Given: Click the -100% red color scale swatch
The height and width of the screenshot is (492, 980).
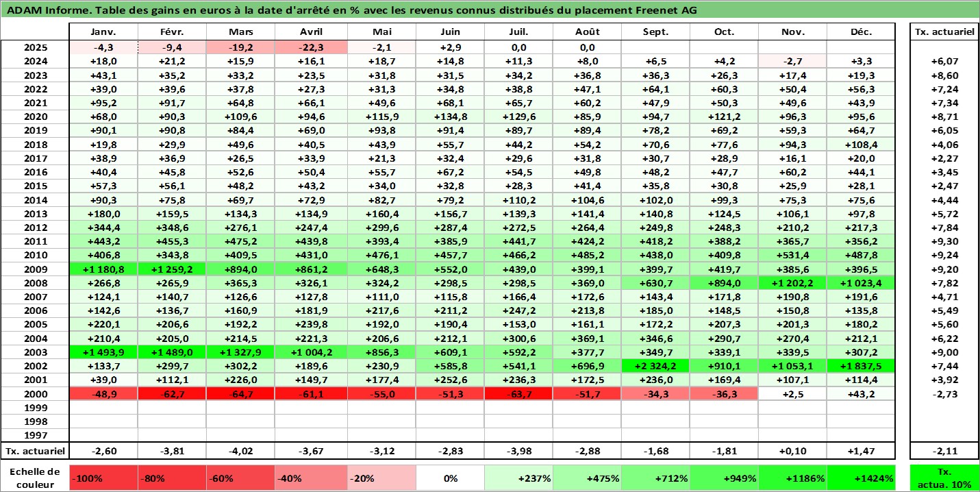Looking at the screenshot, I should point(103,478).
